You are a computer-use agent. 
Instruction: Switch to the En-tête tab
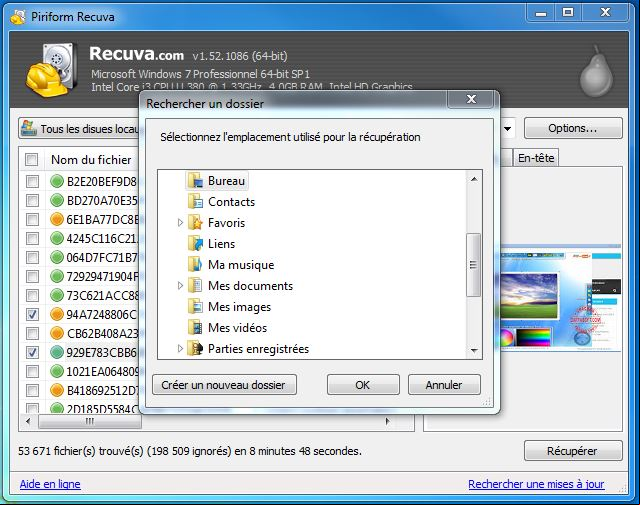point(536,158)
